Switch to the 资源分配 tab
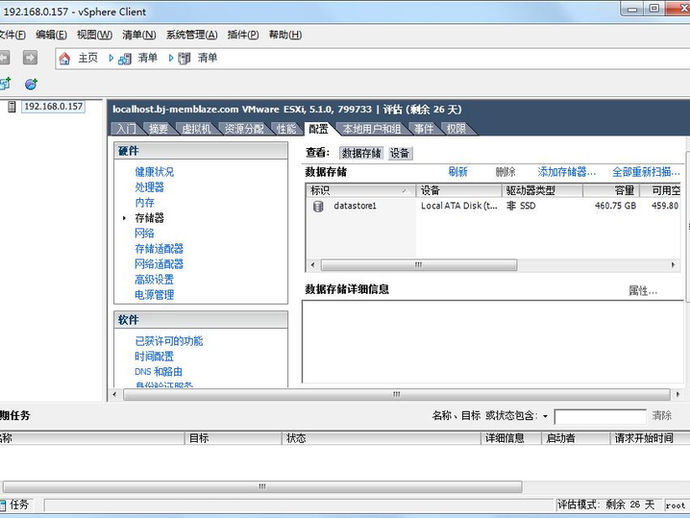Image resolution: width=690 pixels, height=518 pixels. (244, 129)
